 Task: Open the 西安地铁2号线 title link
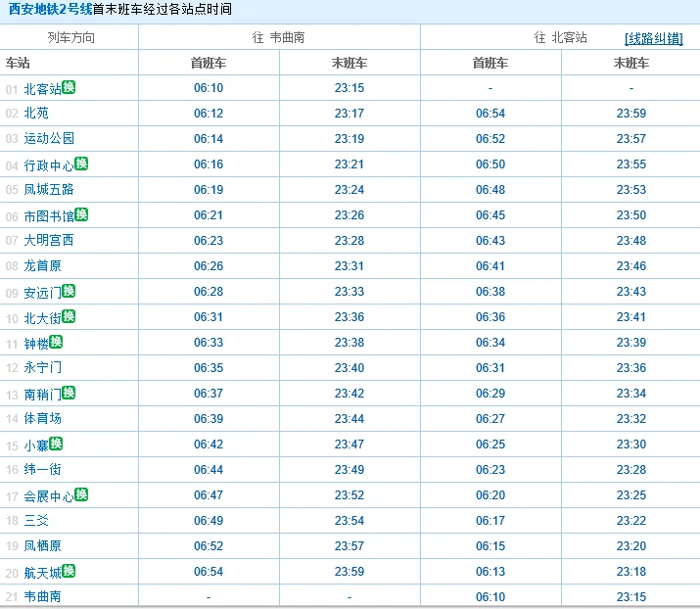[51, 9]
